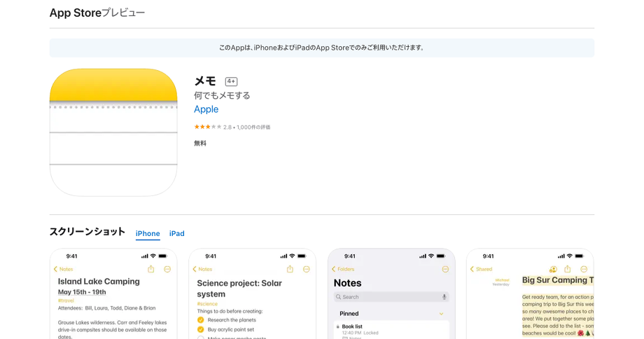
Task: Click the #science hashtag
Action: coord(207,304)
